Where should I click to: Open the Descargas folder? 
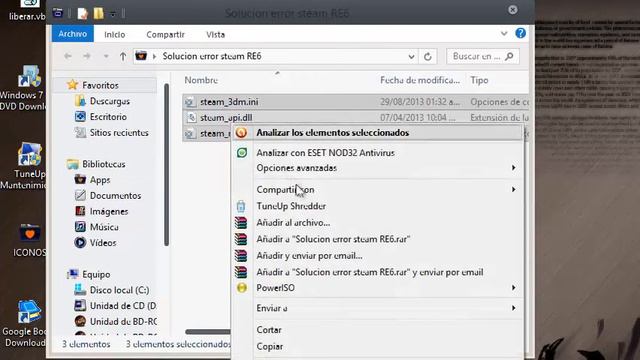click(x=109, y=101)
